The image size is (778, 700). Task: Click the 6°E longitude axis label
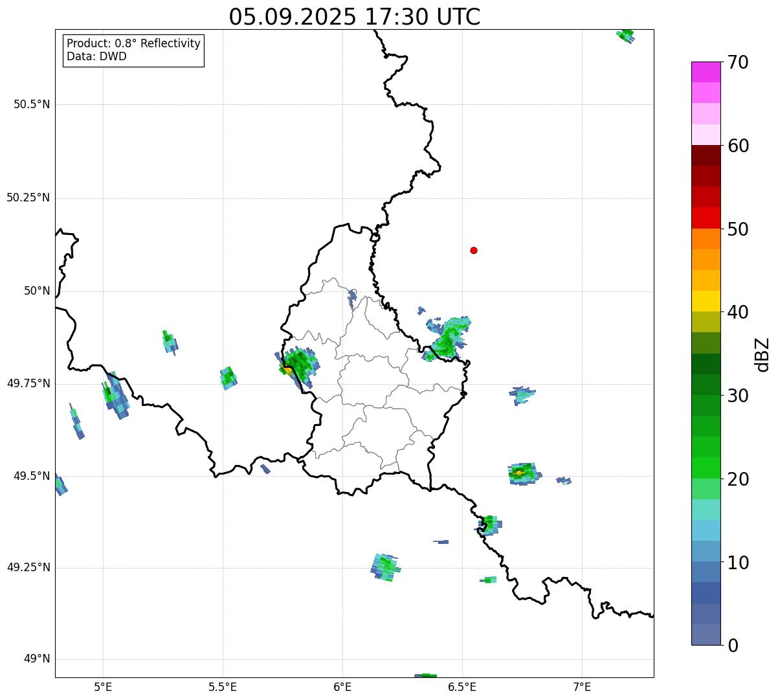(342, 686)
